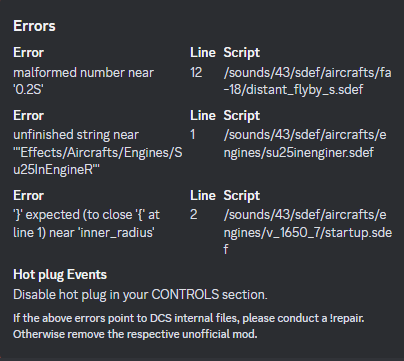Select the '}' expected error message
The image size is (404, 361).
tap(86, 223)
